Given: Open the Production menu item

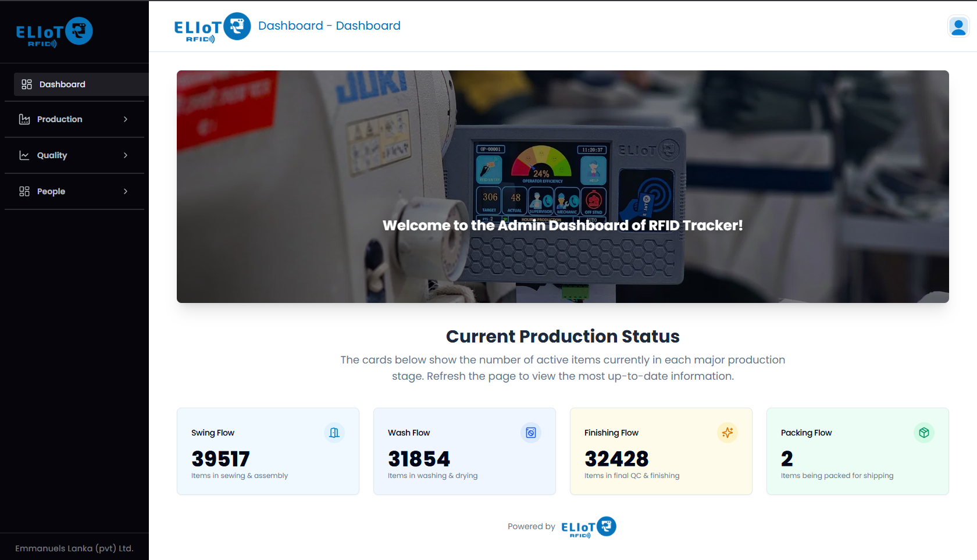Looking at the screenshot, I should tap(59, 119).
